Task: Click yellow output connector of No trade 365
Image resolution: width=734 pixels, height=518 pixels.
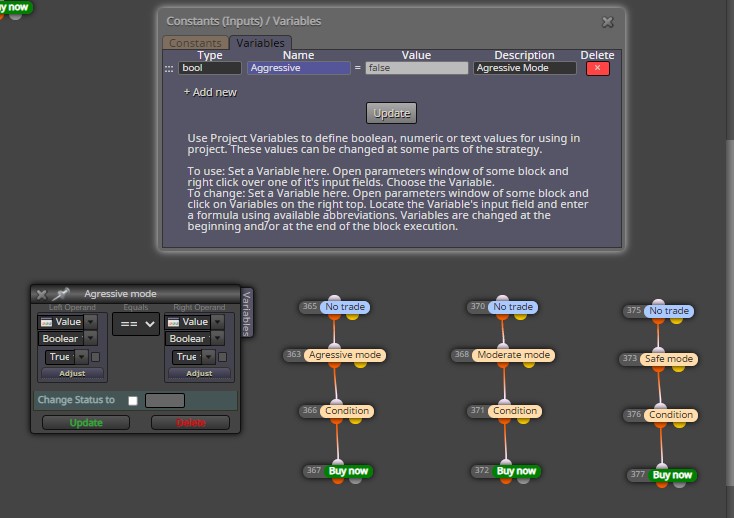Action: coord(352,316)
